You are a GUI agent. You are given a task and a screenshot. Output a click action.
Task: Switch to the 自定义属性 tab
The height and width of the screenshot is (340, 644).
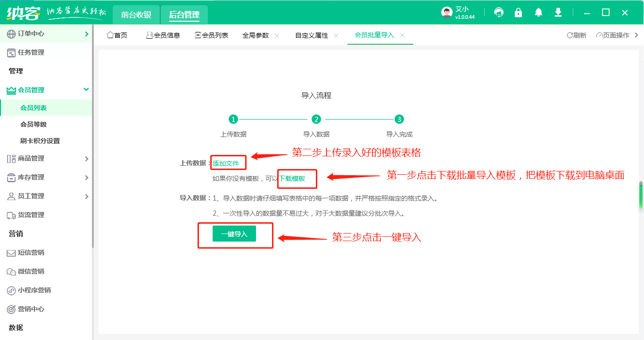click(312, 35)
